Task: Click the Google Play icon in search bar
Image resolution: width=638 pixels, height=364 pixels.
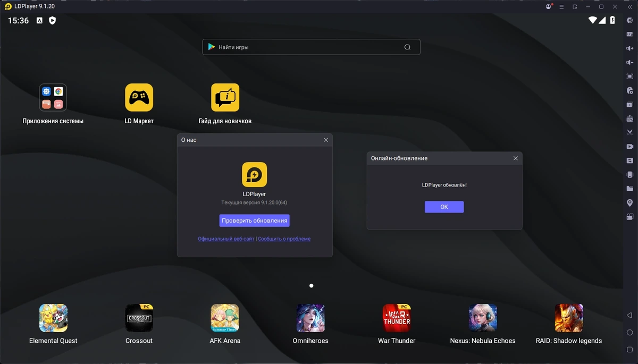Action: click(x=211, y=47)
